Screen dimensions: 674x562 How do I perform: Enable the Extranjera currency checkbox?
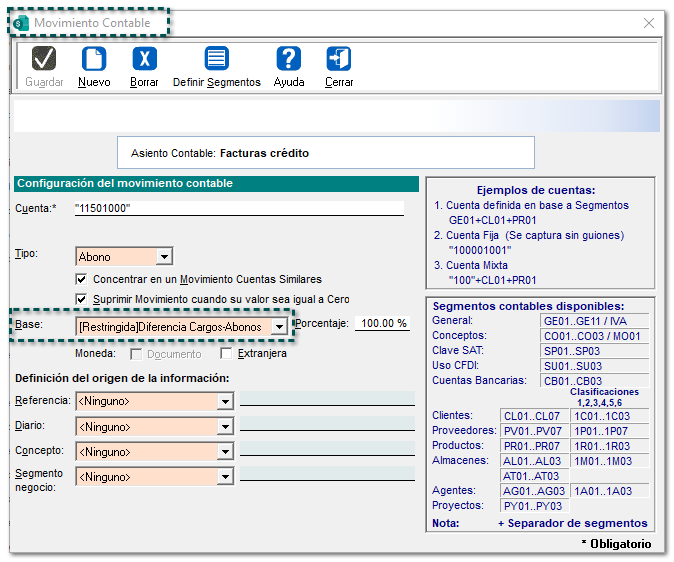(x=226, y=354)
